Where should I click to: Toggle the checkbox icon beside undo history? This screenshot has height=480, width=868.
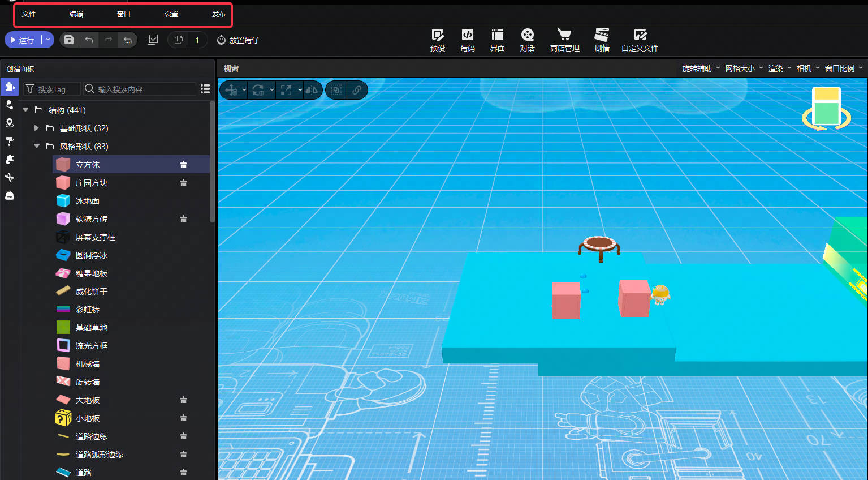coord(153,40)
